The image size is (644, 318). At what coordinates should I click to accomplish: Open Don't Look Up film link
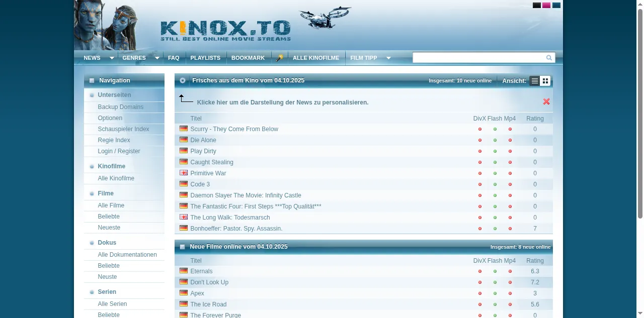(209, 282)
